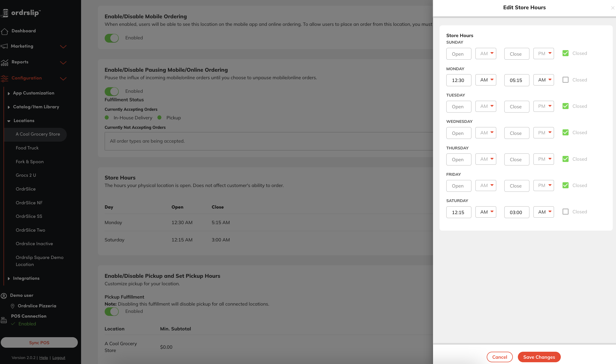Click the Reports chart icon
This screenshot has width=616, height=364.
5,62
